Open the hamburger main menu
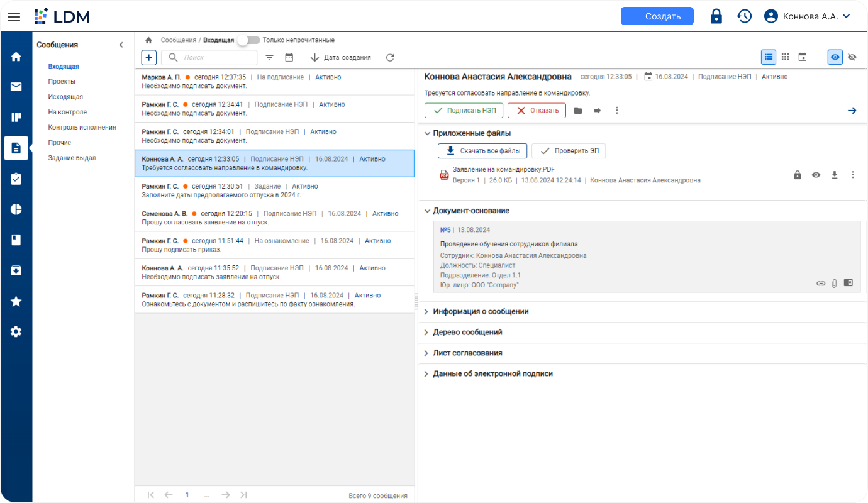 (x=14, y=16)
